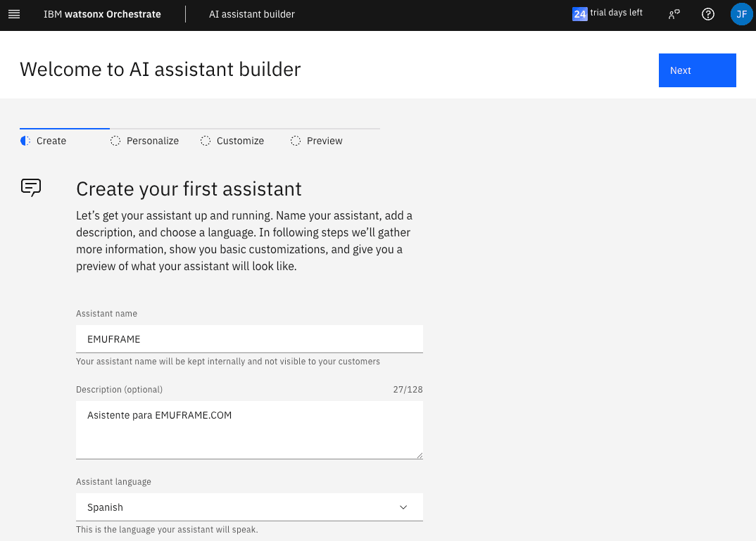Click the IBM watsonx Orchestrate link
756x541 pixels.
pos(102,14)
